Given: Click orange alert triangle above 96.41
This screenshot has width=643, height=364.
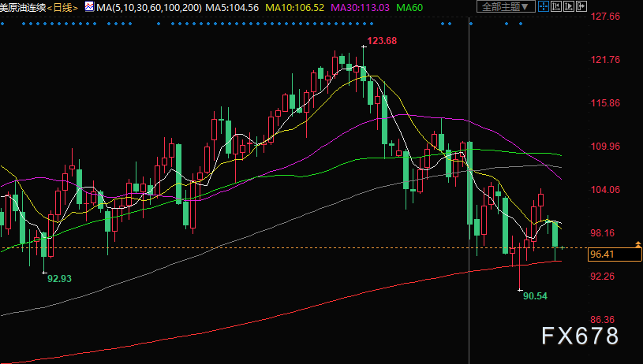Looking at the screenshot, I should pos(638,244).
